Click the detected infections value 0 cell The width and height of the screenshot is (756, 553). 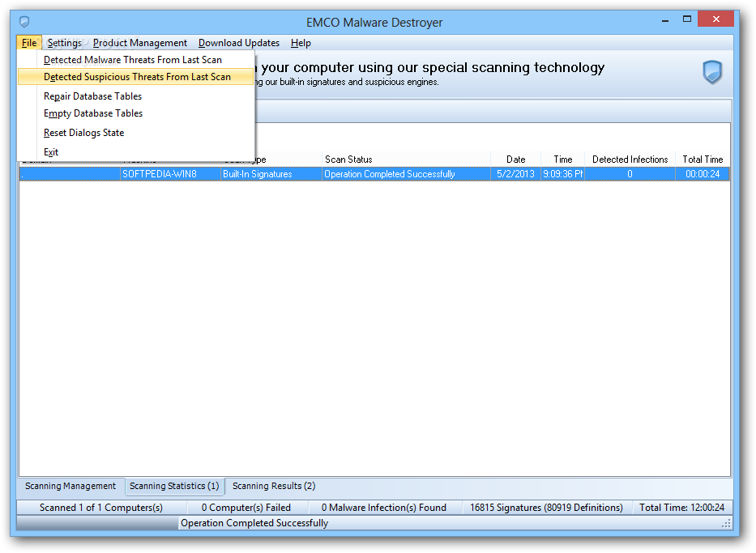tap(630, 174)
